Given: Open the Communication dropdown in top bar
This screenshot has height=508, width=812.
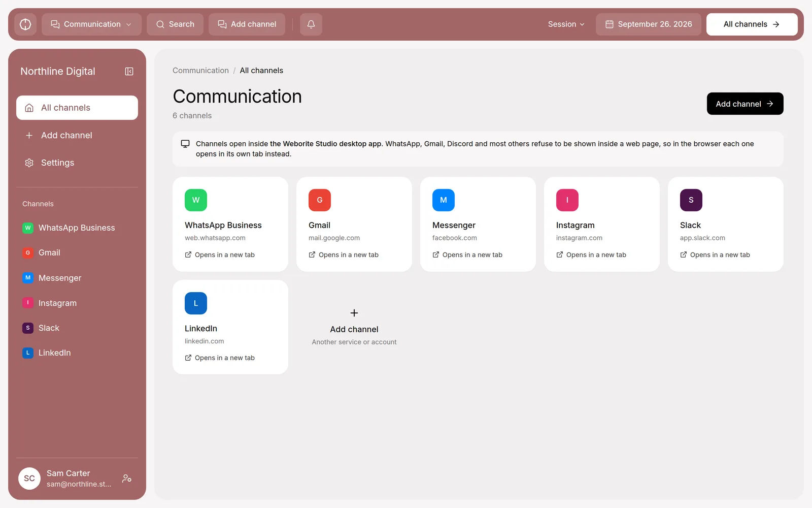Looking at the screenshot, I should (x=91, y=24).
